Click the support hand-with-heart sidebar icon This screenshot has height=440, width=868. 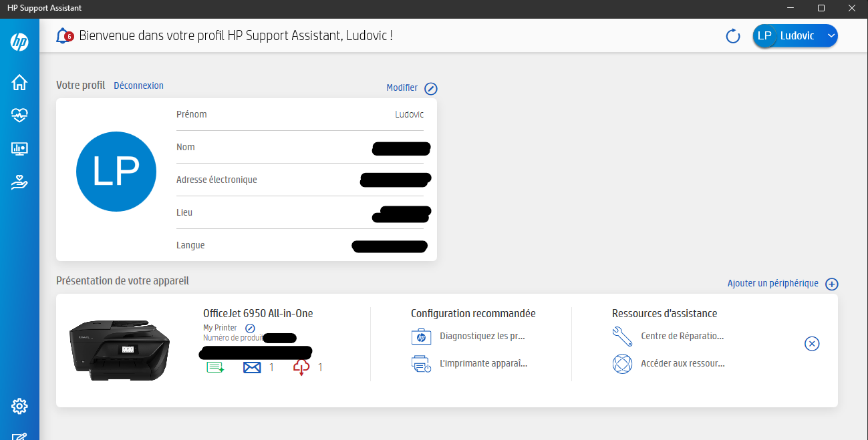[19, 182]
